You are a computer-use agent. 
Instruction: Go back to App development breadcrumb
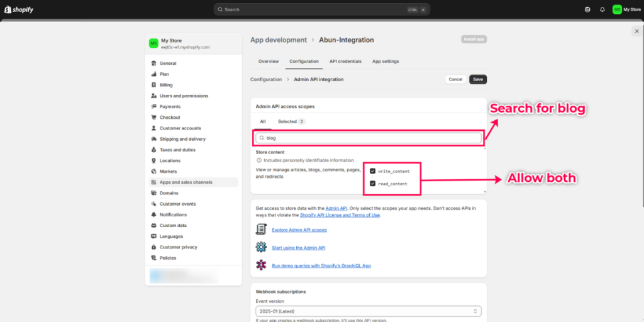tap(279, 40)
